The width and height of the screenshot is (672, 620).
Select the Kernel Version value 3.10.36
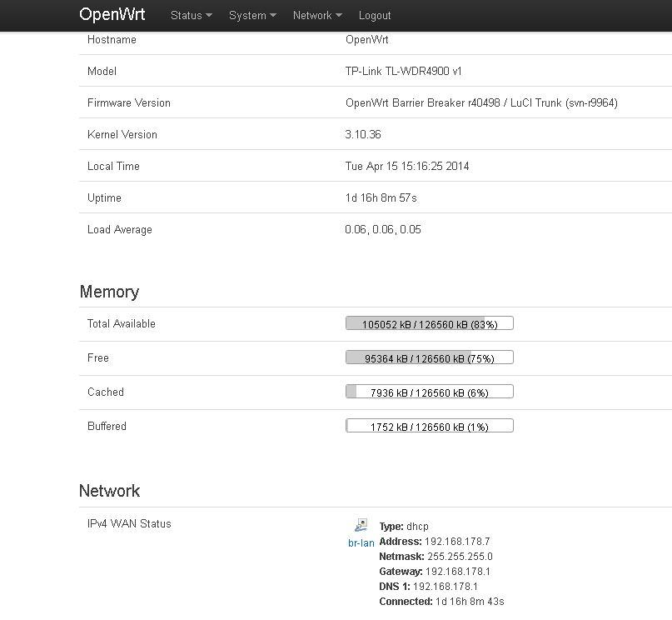coord(363,135)
